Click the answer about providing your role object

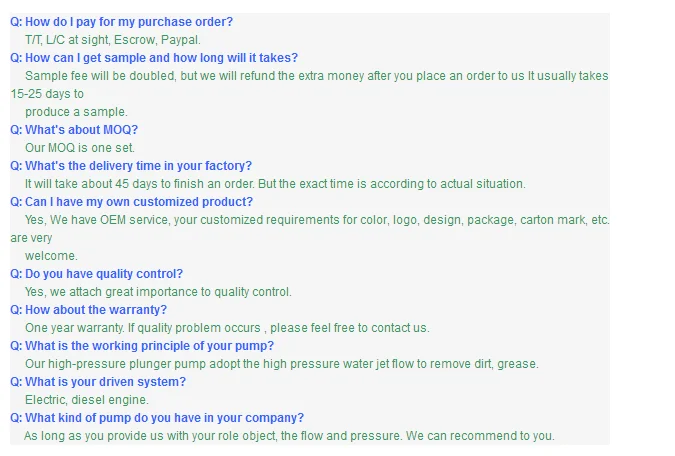tap(288, 436)
